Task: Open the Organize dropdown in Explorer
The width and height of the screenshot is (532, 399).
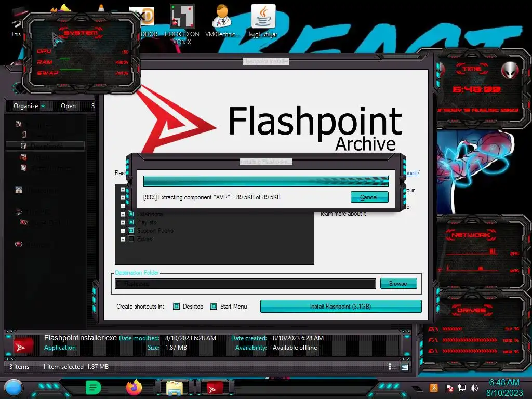Action: click(29, 106)
